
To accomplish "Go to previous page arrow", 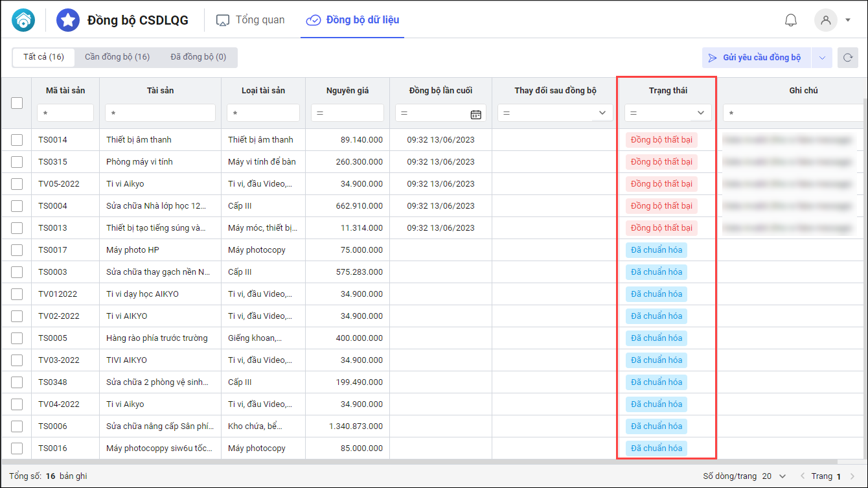I will click(x=803, y=476).
